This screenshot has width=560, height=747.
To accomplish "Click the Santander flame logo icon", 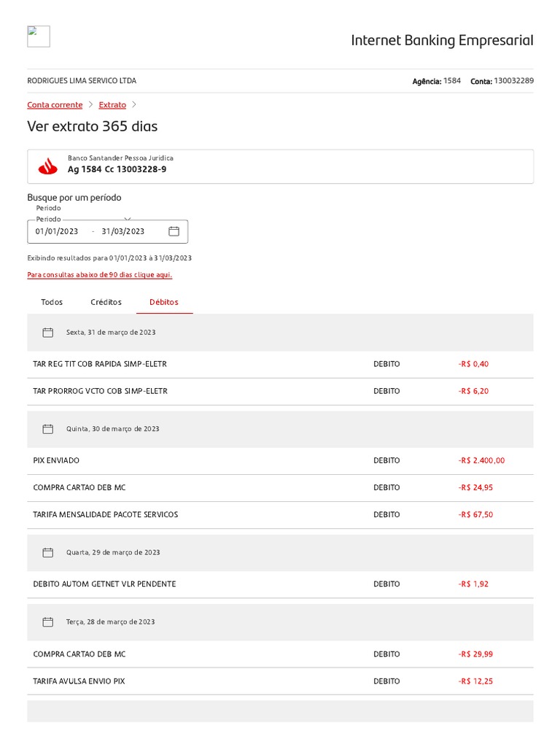I will tap(48, 166).
